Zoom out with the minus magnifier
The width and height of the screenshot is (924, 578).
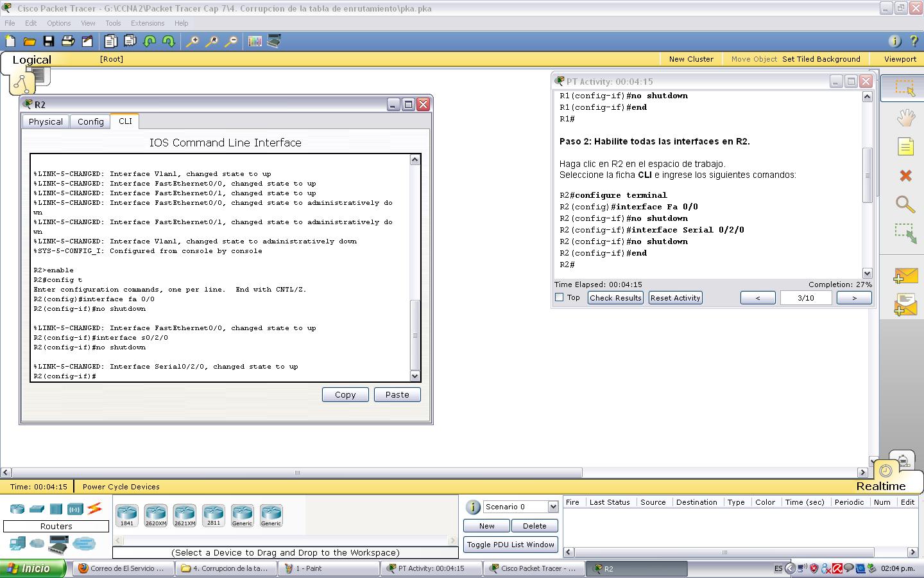click(x=231, y=41)
